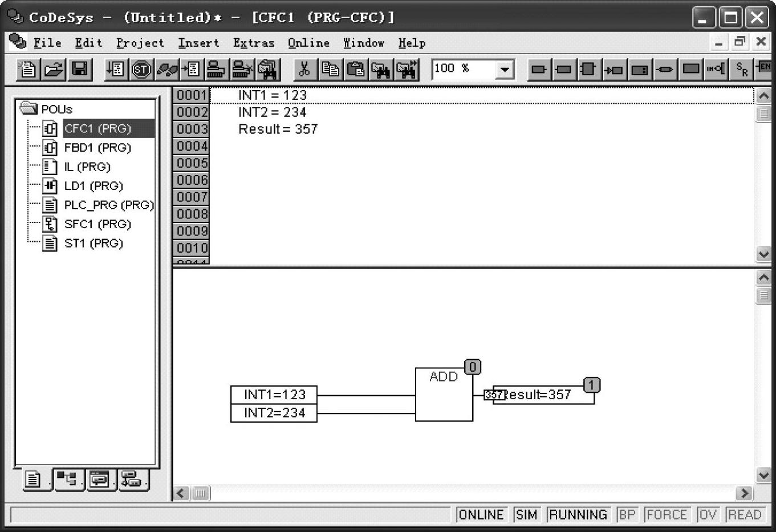Open the Online menu
The width and height of the screenshot is (776, 532).
pyautogui.click(x=308, y=43)
